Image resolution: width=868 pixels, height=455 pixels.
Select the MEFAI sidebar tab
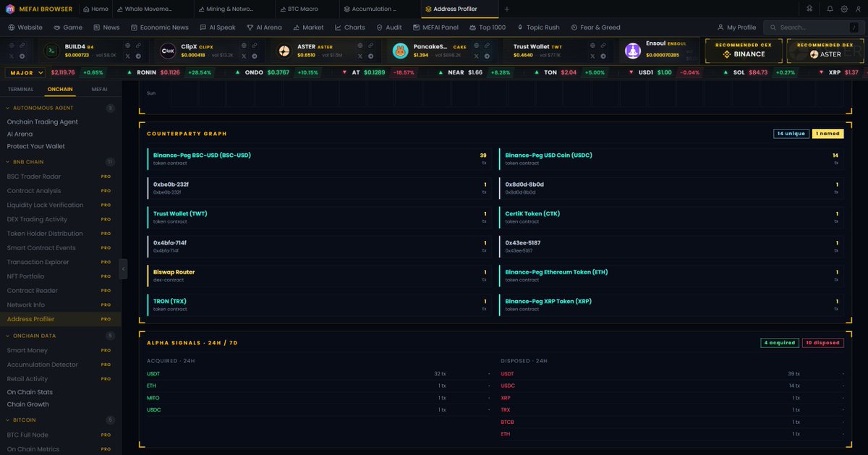point(100,89)
